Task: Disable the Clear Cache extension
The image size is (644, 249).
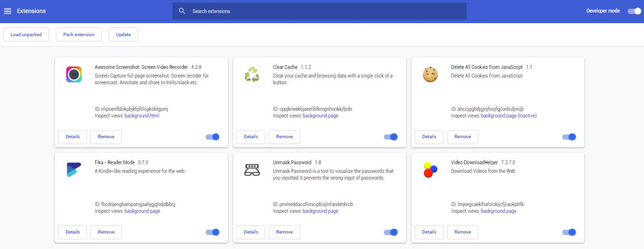Action: tap(391, 137)
